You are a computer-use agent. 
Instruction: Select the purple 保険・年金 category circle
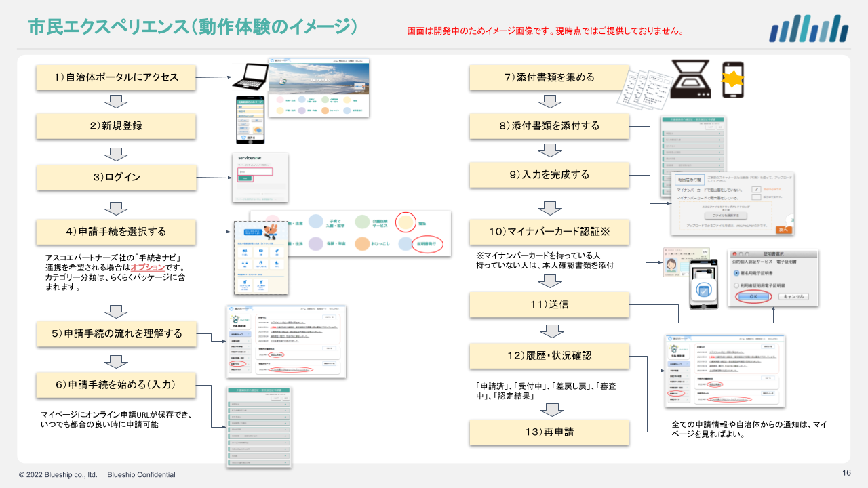(x=315, y=243)
